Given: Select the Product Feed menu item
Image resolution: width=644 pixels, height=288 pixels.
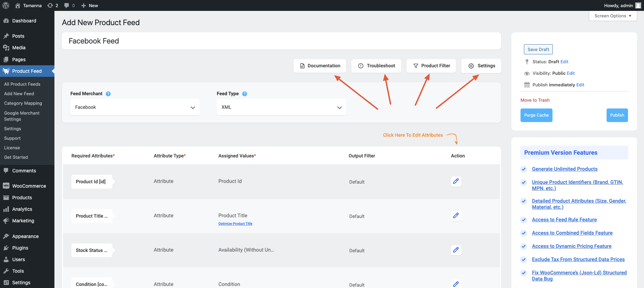Looking at the screenshot, I should tap(27, 71).
